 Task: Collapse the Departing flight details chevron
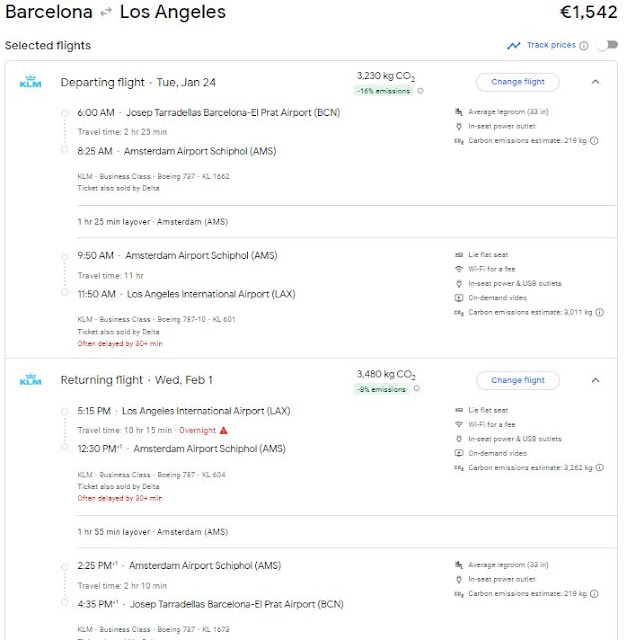point(595,82)
